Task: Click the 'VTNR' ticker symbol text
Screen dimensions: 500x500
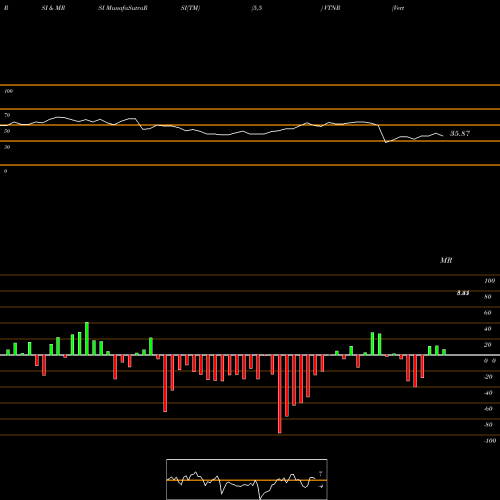Action: pos(331,8)
